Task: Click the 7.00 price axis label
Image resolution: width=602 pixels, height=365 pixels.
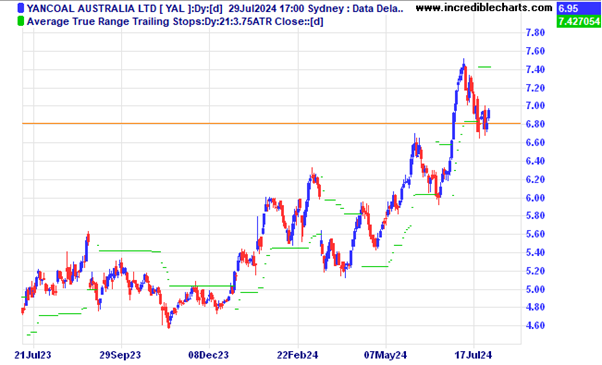Action: point(535,106)
